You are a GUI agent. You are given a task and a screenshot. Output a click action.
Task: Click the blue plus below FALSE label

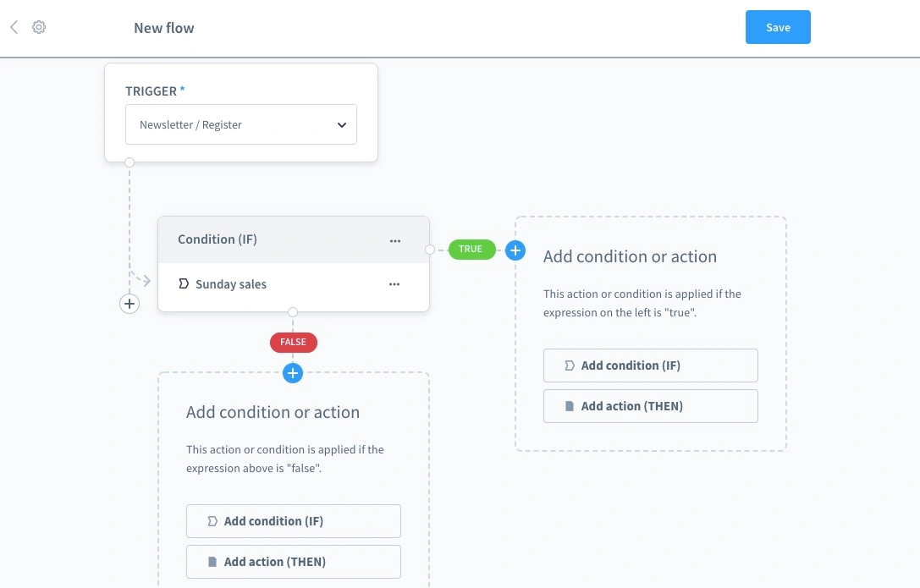[293, 372]
